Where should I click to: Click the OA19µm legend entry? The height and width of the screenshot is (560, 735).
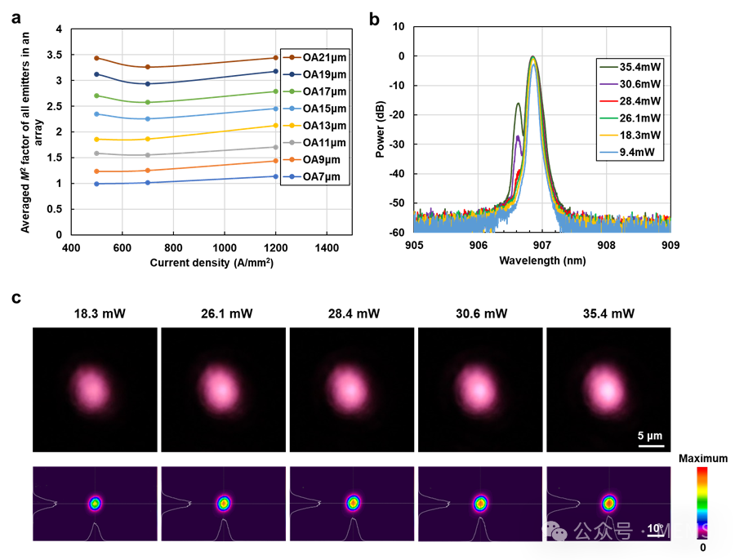[315, 74]
